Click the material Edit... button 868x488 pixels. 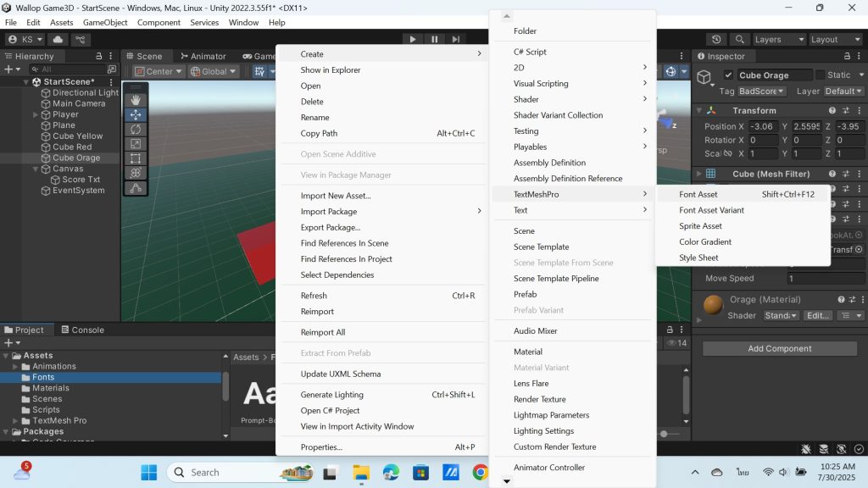(818, 315)
